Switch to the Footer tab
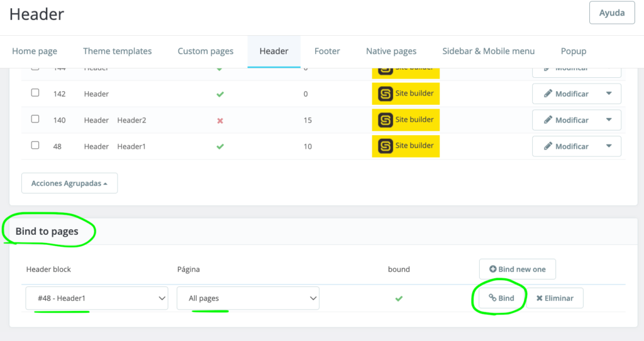 327,51
